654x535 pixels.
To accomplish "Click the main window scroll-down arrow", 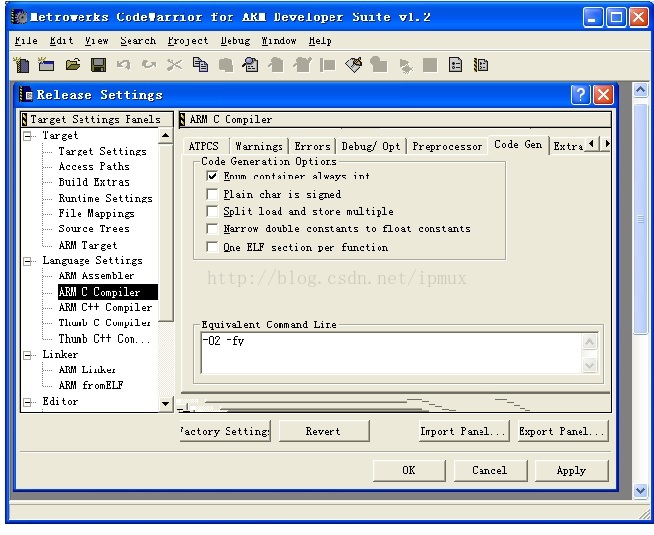I will click(641, 491).
